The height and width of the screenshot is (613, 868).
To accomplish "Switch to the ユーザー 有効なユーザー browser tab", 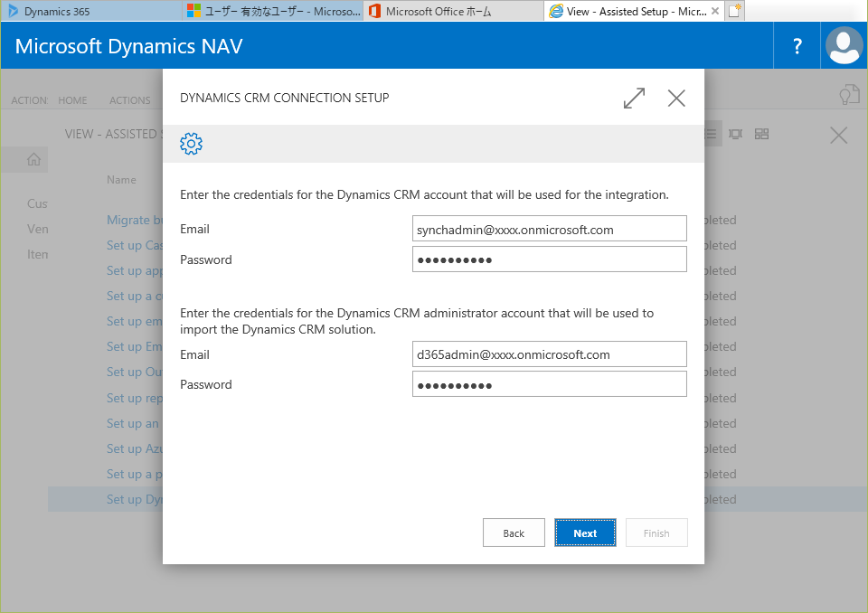I will click(273, 11).
